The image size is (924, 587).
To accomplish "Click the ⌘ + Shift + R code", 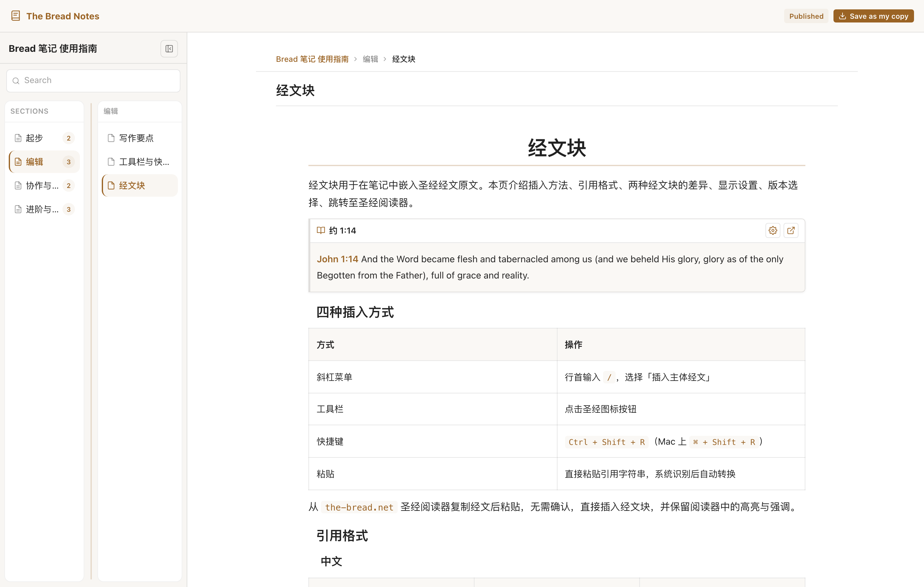I will [724, 442].
